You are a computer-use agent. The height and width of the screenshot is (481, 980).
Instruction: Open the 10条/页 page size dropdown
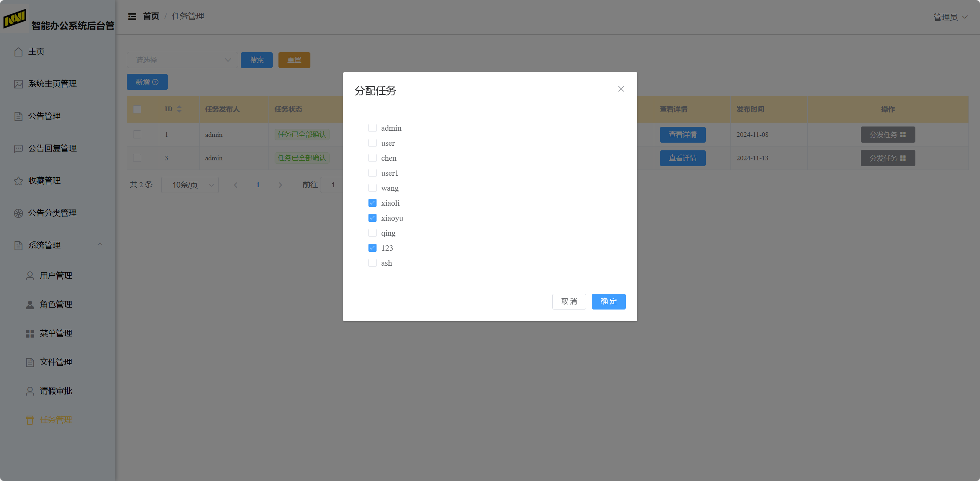click(x=190, y=185)
